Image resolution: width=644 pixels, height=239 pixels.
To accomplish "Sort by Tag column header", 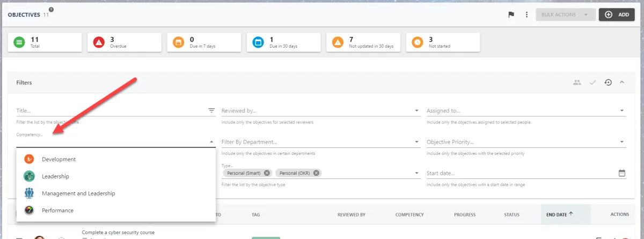I will 256,215.
